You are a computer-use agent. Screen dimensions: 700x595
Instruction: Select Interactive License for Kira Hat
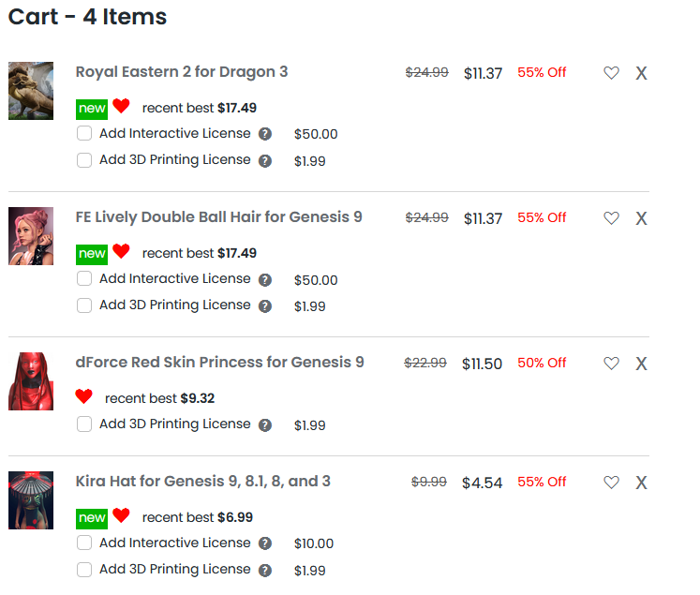point(84,543)
